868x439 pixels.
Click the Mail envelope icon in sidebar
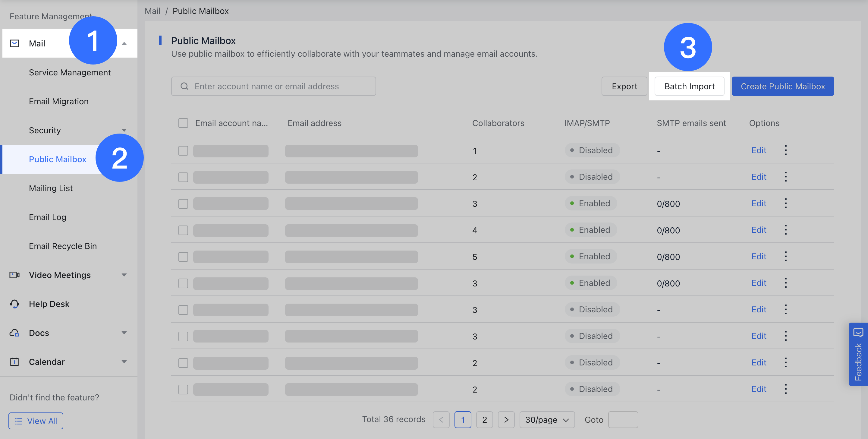point(14,43)
